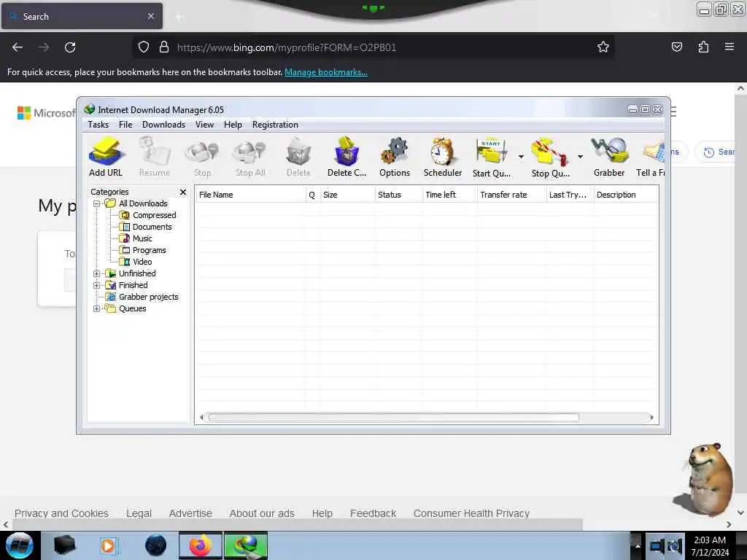Close the Categories panel
This screenshot has width=747, height=560.
pyautogui.click(x=183, y=192)
